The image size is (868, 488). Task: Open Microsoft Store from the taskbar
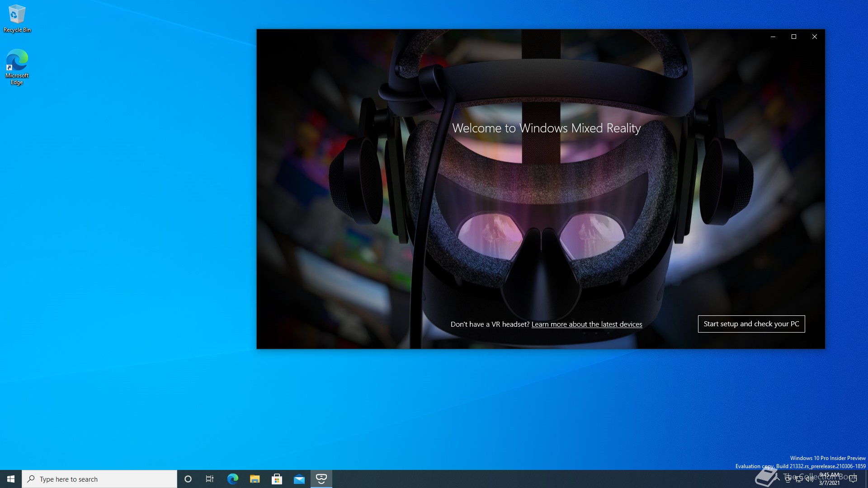pyautogui.click(x=277, y=479)
